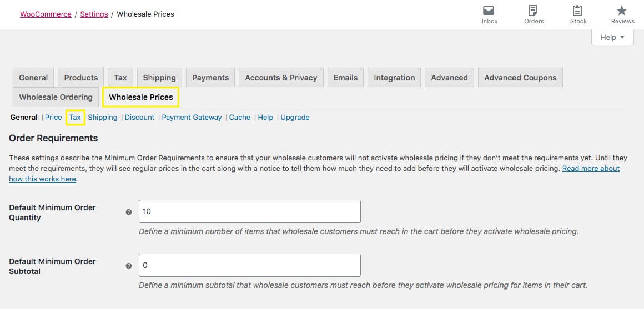Expand the Help dropdown
The width and height of the screenshot is (644, 309).
[612, 37]
